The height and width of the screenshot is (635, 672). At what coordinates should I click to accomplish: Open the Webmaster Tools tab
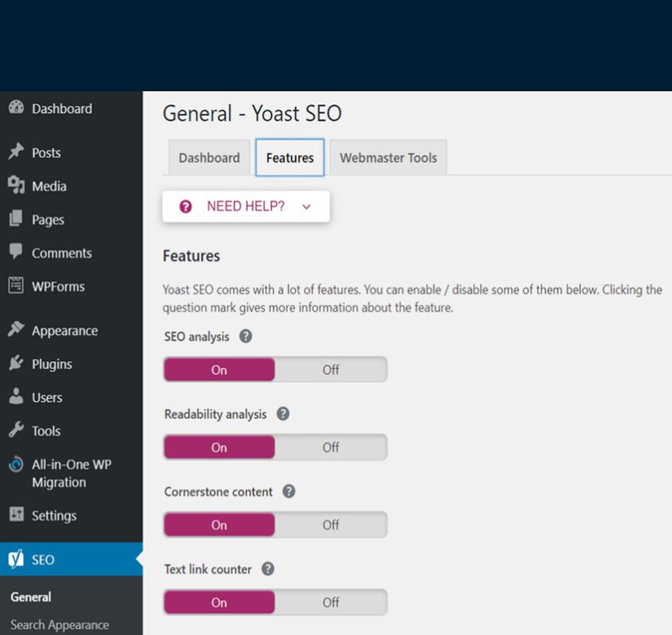click(388, 158)
